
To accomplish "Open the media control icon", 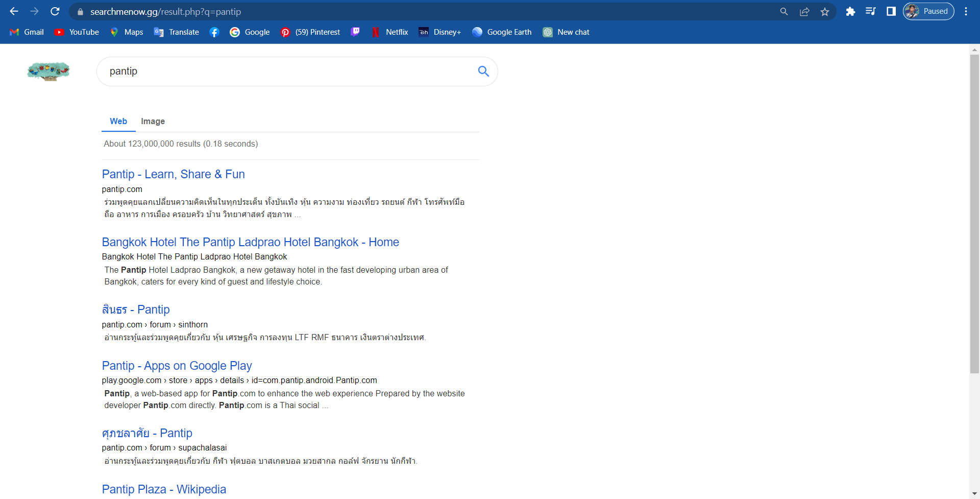I will point(871,11).
